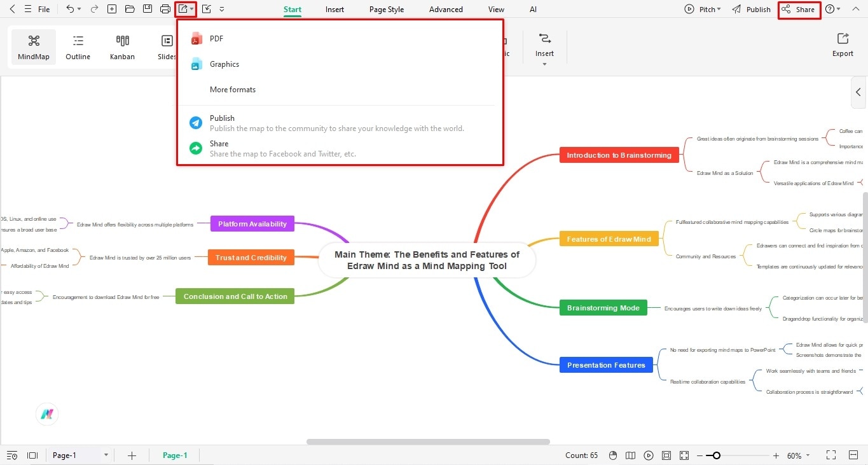Open the Undo history dropdown arrow
This screenshot has height=465, width=868.
(79, 10)
